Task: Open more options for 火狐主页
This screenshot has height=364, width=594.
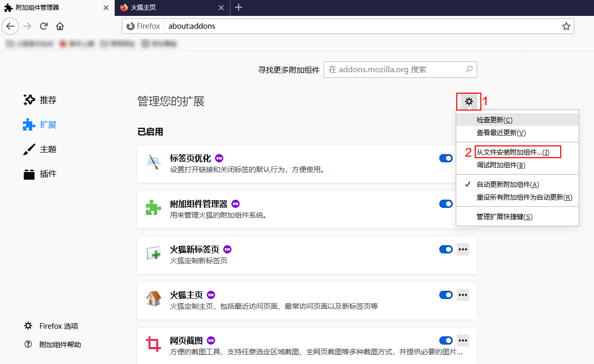Action: (463, 295)
